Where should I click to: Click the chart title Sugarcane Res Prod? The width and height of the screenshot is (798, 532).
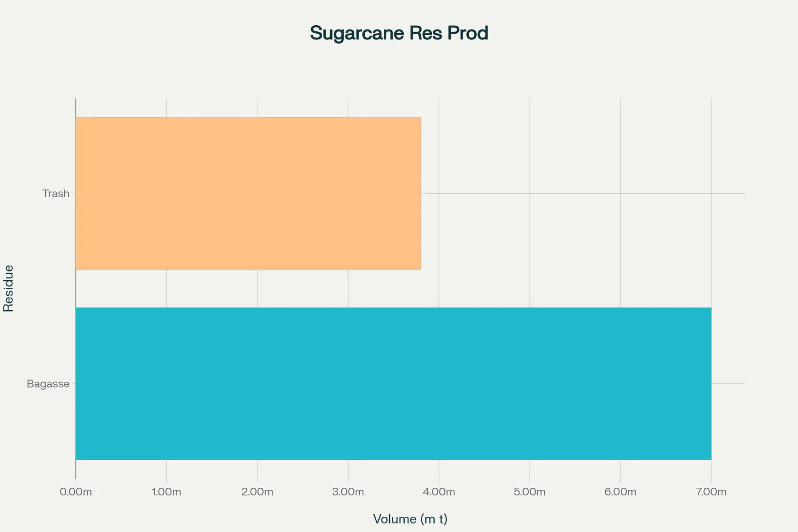[x=399, y=33]
